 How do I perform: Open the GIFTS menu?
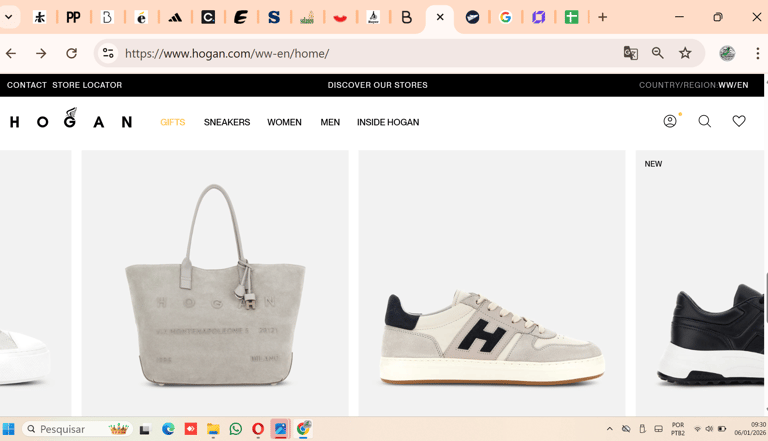coord(172,122)
